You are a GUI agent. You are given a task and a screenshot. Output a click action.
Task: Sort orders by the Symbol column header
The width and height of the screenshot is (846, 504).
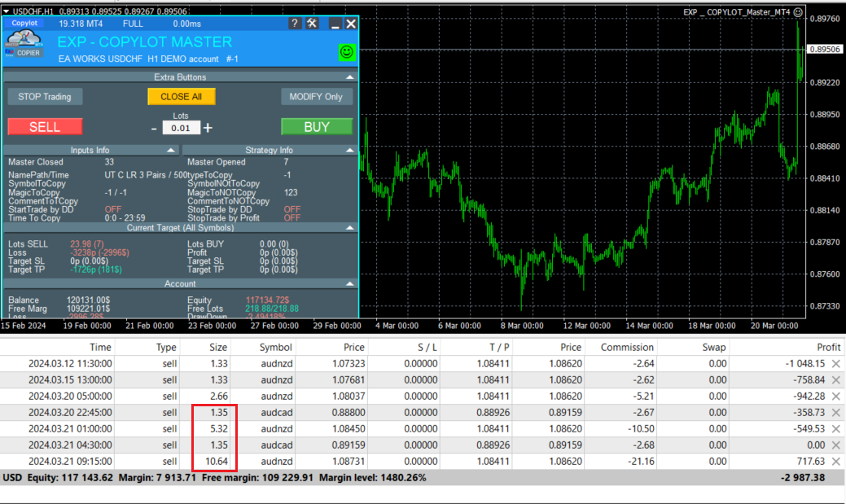click(x=276, y=348)
